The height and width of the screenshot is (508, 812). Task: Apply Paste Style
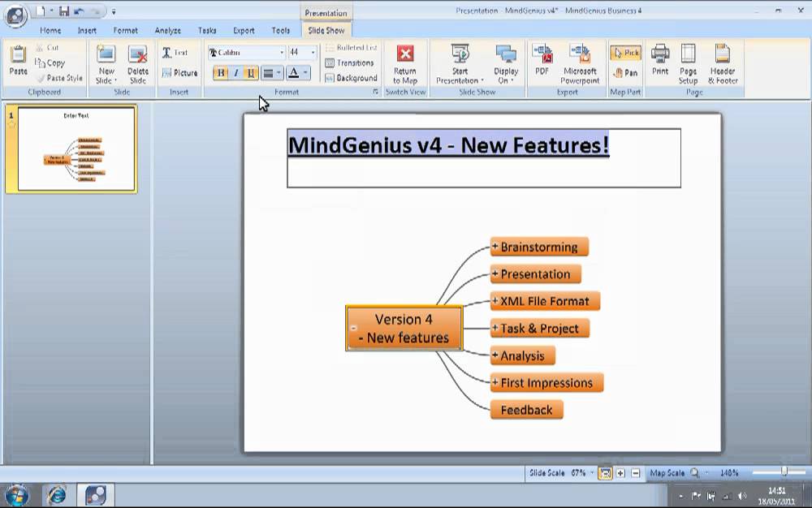(x=59, y=78)
